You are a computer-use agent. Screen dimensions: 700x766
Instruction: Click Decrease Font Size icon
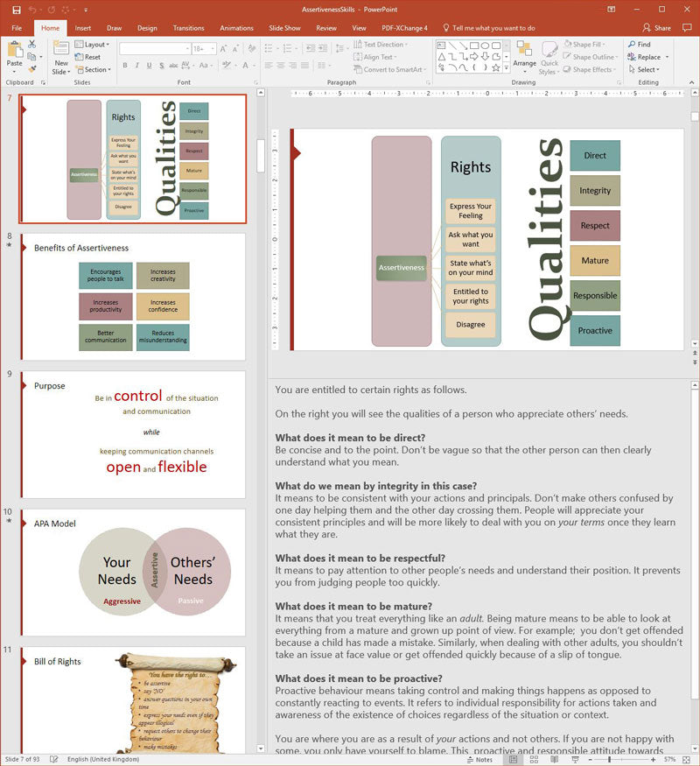(x=235, y=49)
